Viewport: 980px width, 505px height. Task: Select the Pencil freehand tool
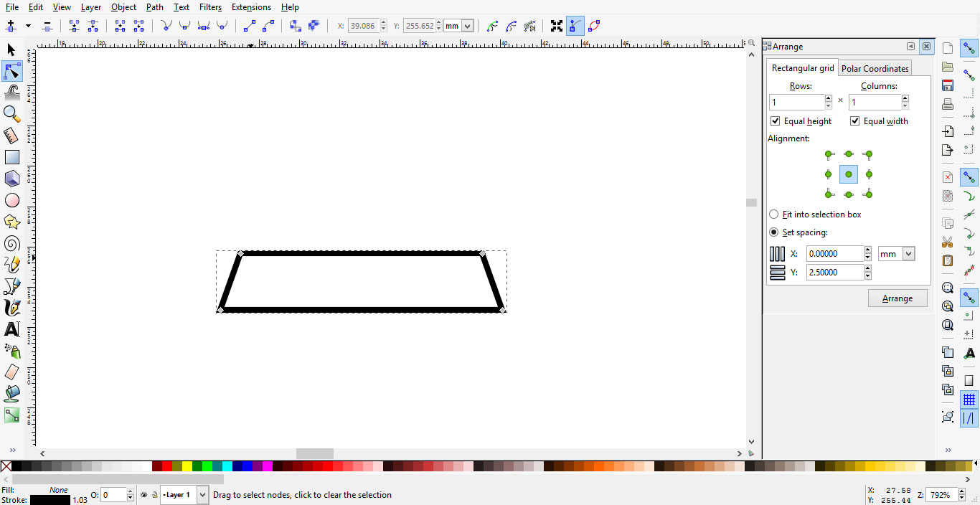[x=11, y=265]
